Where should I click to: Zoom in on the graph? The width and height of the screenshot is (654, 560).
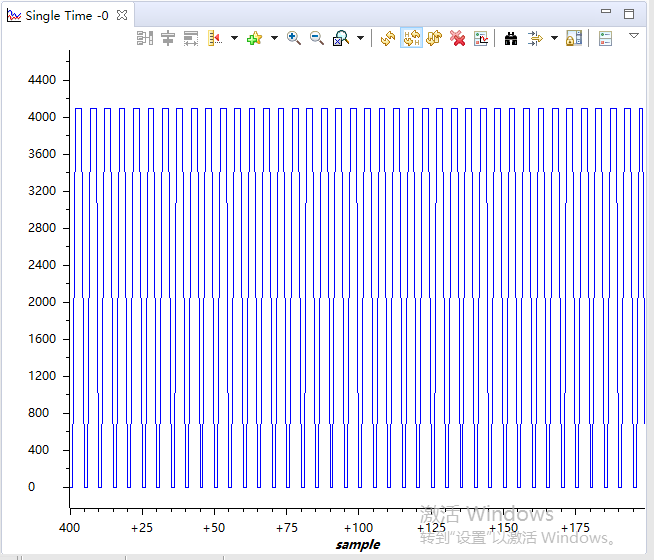tap(294, 38)
